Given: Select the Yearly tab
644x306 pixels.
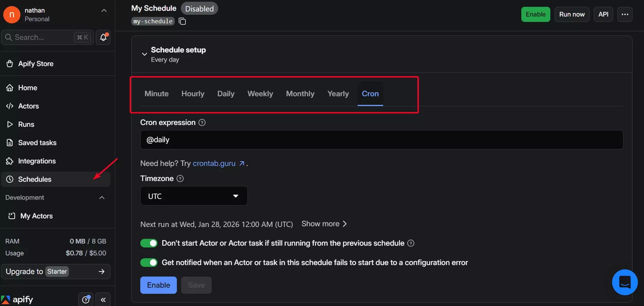Looking at the screenshot, I should pos(338,94).
